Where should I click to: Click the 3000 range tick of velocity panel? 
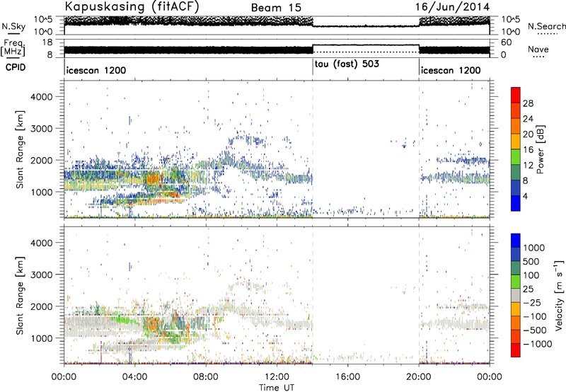tap(41, 275)
